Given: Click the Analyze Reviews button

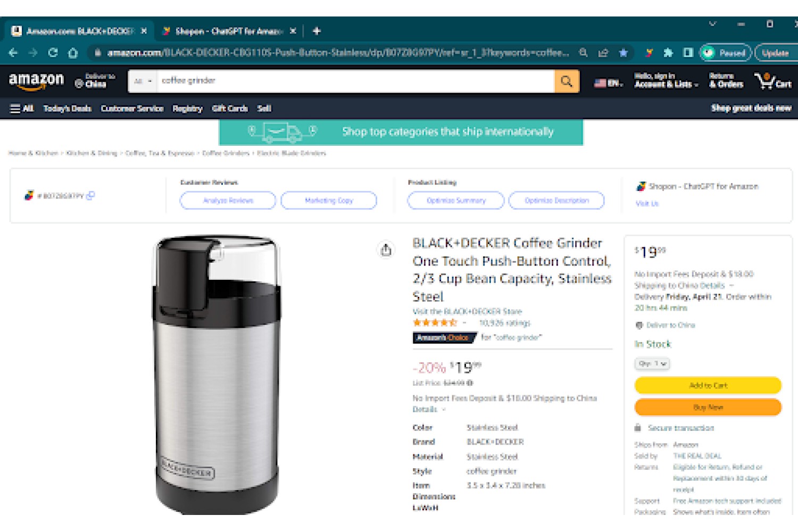Looking at the screenshot, I should 228,201.
